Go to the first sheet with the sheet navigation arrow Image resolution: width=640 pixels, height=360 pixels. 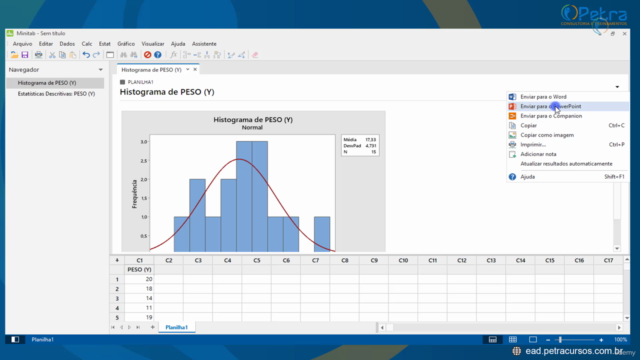113,327
